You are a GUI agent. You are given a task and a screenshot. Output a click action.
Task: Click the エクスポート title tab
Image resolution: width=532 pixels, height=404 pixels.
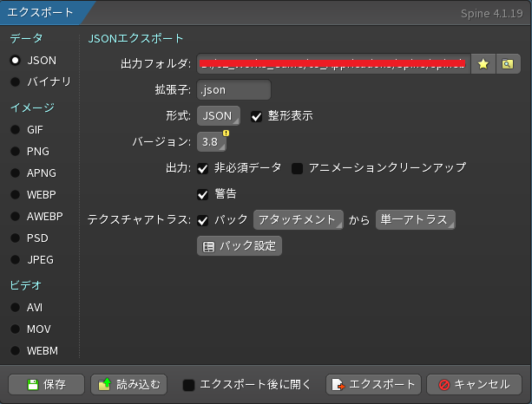tap(43, 12)
